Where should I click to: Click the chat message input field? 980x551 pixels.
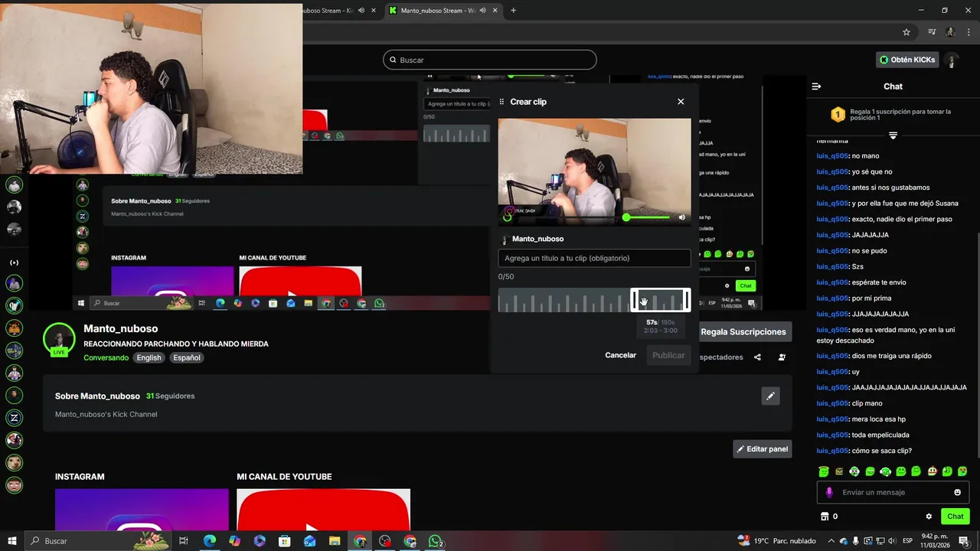(893, 492)
